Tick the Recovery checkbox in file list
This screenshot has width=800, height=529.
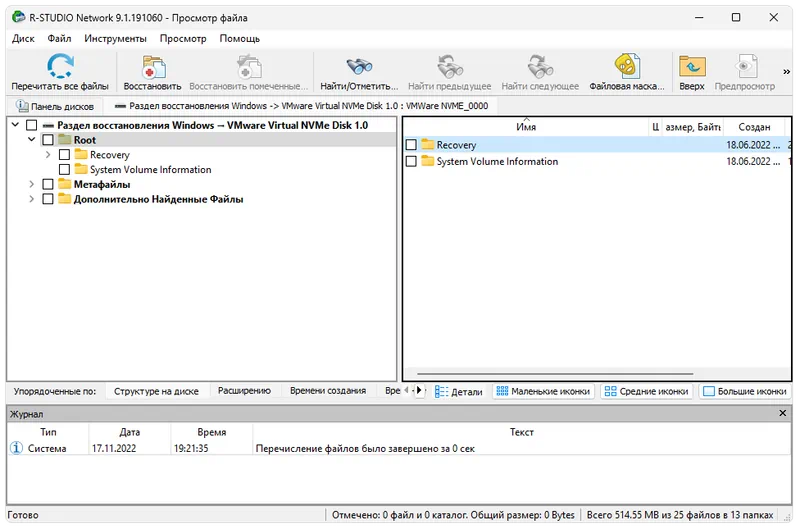(x=411, y=145)
